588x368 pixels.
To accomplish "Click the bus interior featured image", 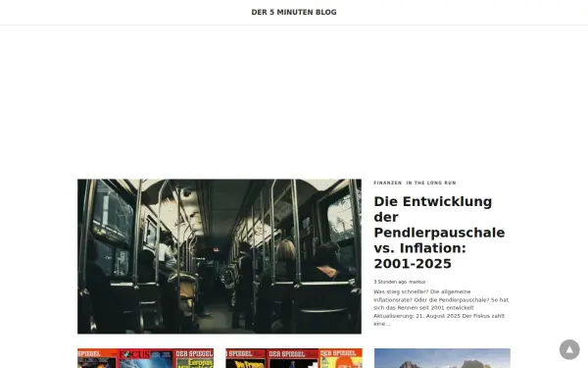I will pyautogui.click(x=220, y=256).
